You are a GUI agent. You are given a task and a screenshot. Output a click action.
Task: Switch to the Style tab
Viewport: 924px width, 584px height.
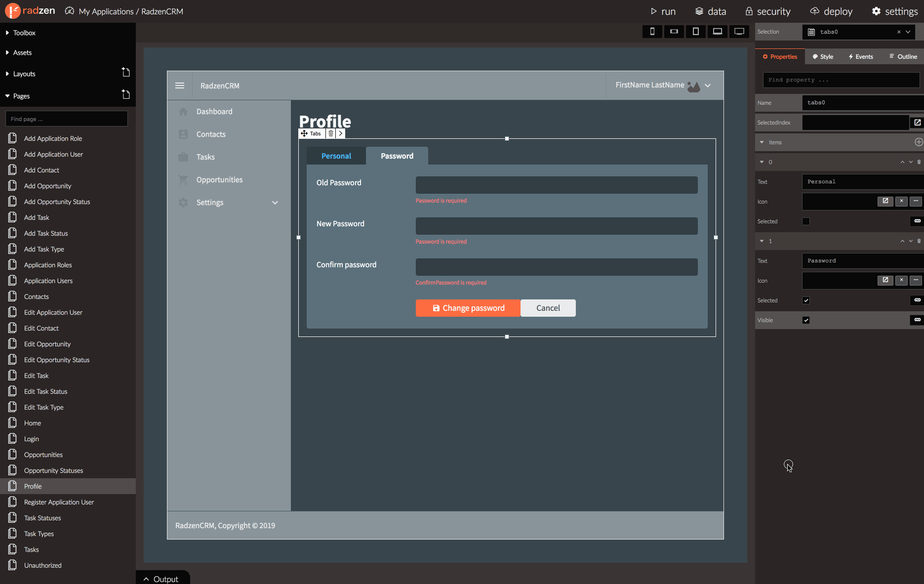[x=823, y=56]
